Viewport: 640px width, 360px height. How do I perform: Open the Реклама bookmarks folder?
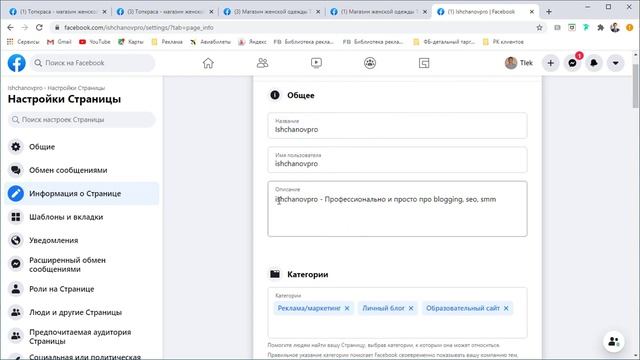[167, 42]
